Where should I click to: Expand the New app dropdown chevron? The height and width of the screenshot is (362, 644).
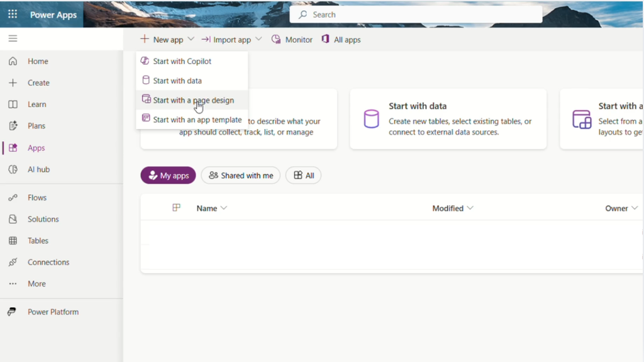click(191, 39)
